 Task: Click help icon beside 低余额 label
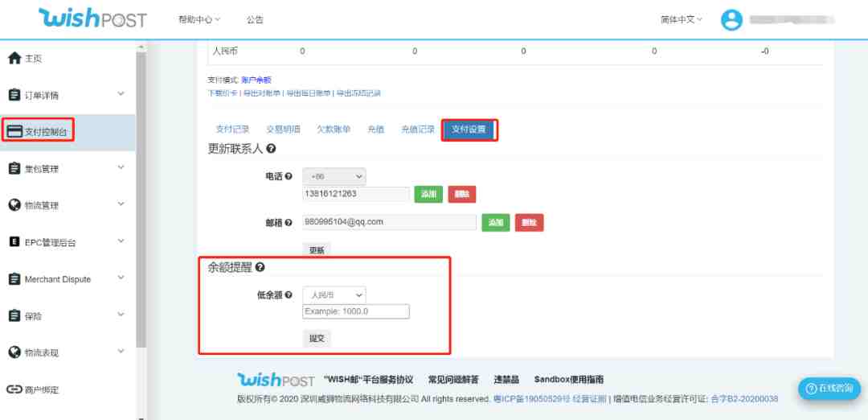coord(289,295)
